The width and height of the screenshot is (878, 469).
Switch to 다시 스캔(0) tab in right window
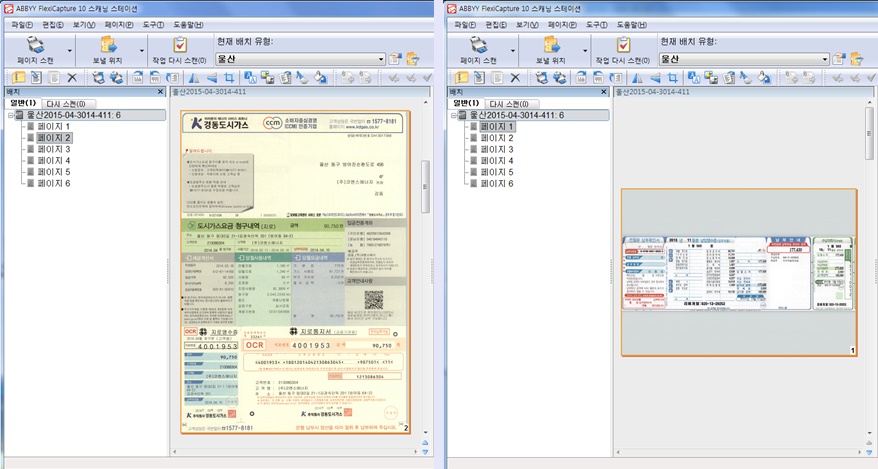pos(510,104)
